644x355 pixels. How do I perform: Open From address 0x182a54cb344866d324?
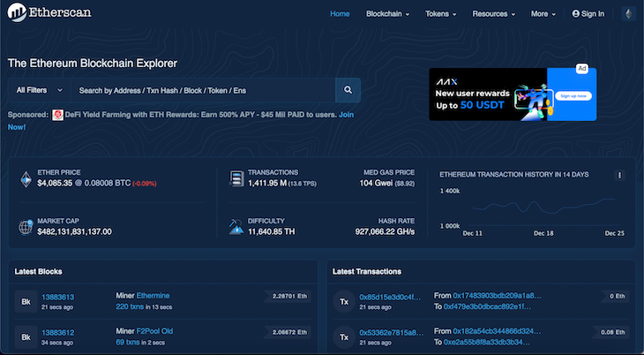tap(497, 331)
